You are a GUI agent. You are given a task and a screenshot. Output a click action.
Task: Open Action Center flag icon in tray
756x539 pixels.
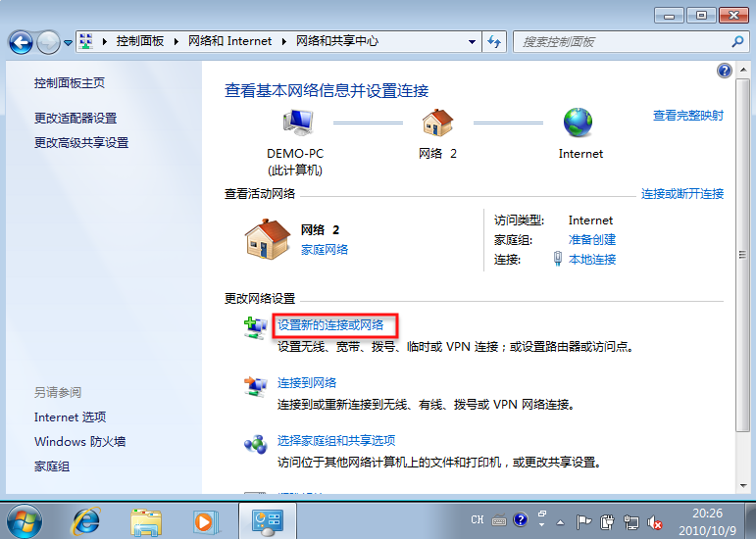pyautogui.click(x=583, y=520)
